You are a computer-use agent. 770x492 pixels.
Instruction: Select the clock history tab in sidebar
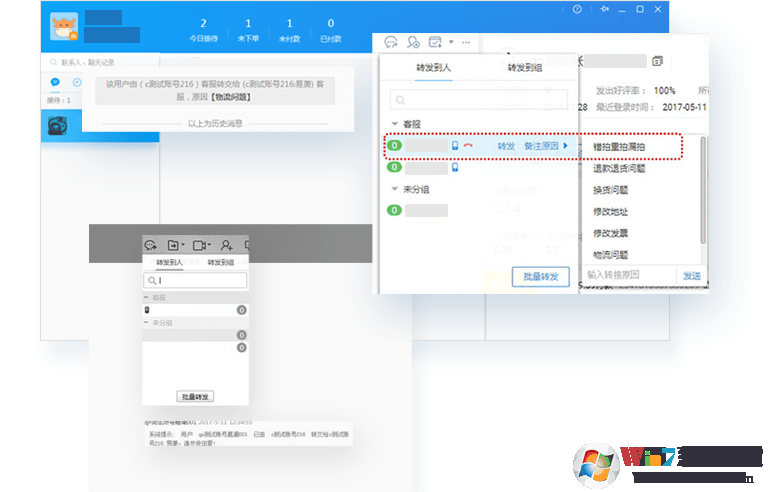point(77,82)
